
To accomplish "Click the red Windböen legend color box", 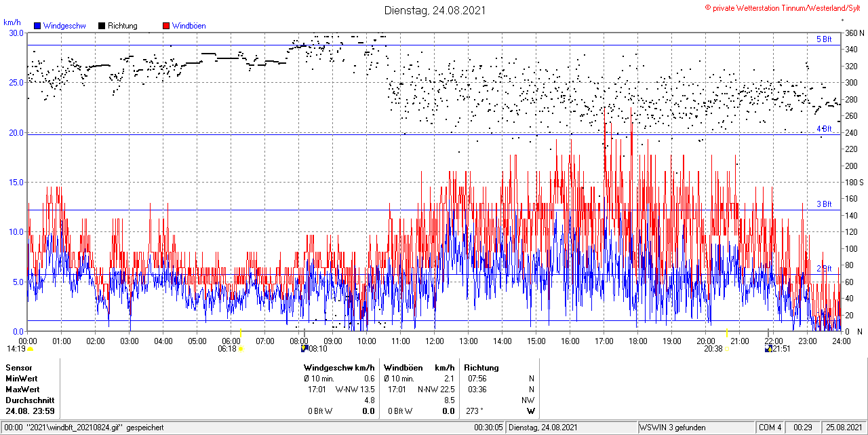I will 166,26.
